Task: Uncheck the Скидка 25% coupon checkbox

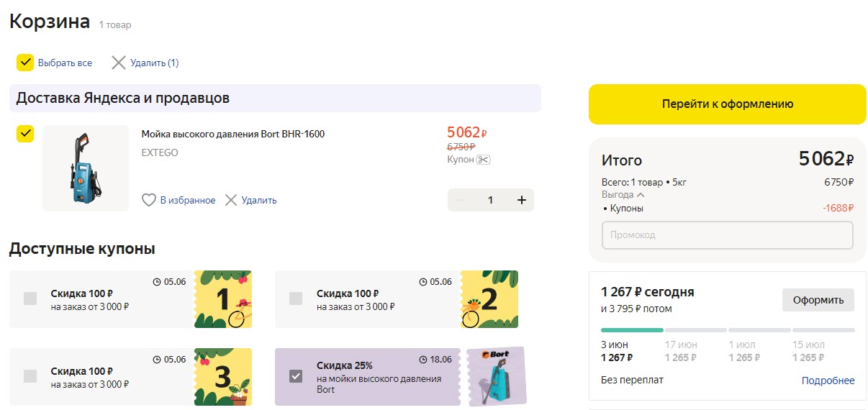Action: 296,376
